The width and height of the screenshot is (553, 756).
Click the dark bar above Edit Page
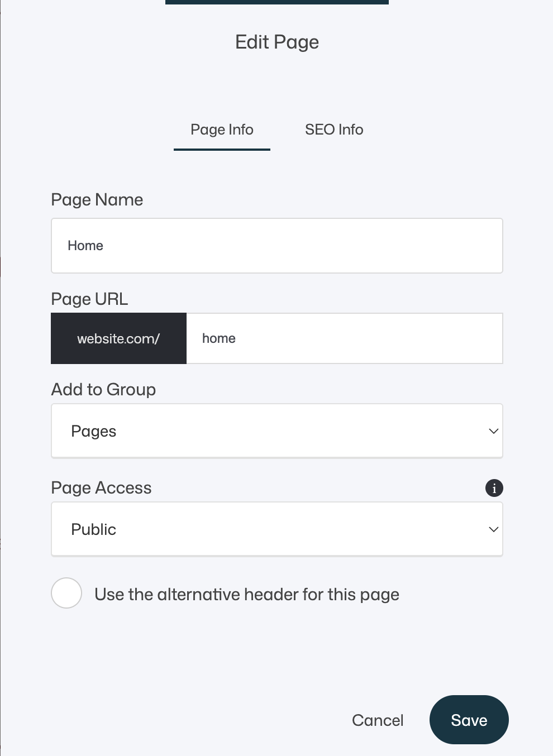coord(277,2)
